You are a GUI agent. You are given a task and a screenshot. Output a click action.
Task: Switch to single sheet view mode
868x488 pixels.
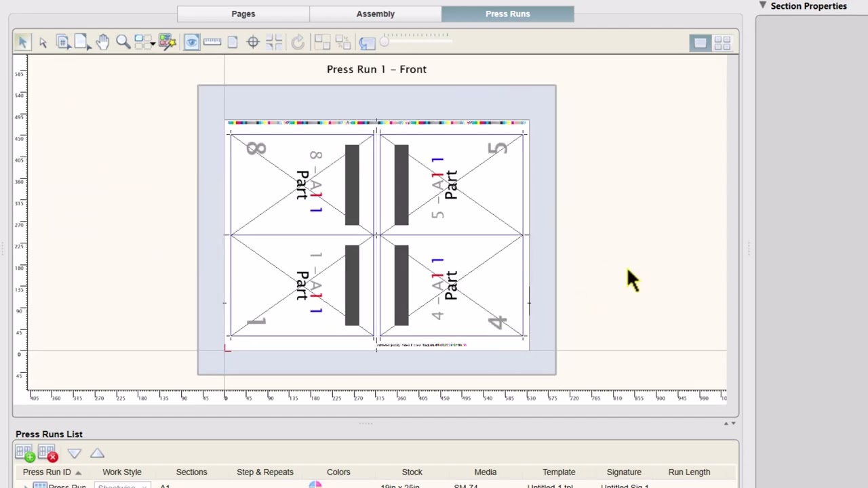[x=700, y=43]
